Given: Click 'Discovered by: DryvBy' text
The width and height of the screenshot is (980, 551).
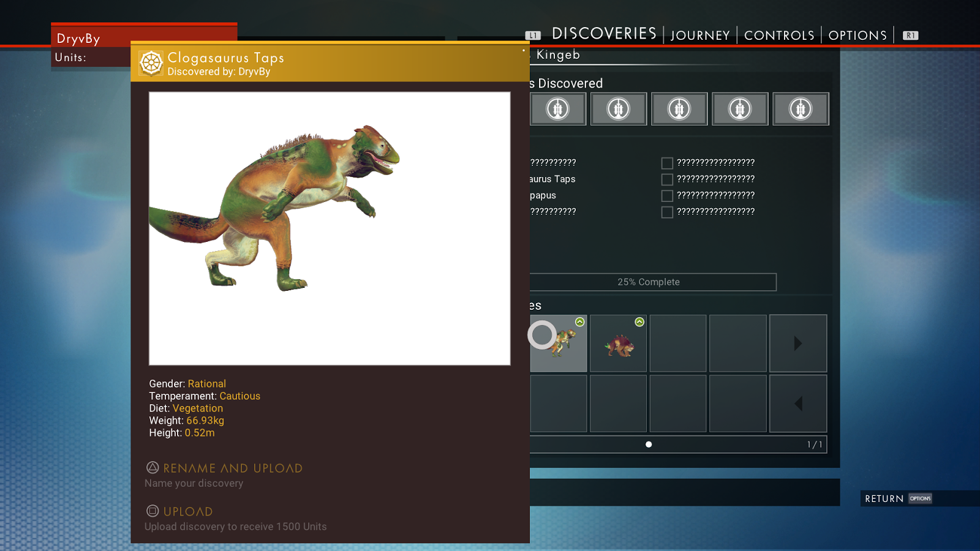Looking at the screenshot, I should (219, 72).
